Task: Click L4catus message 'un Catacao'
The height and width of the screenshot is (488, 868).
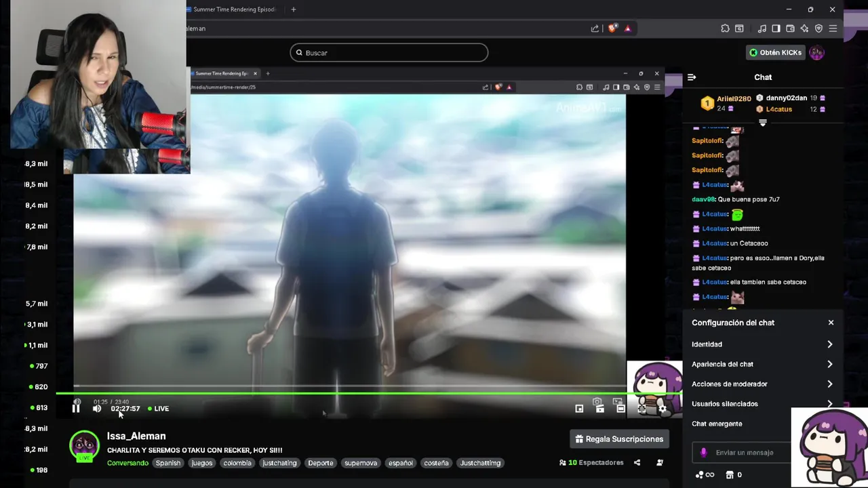Action: pos(749,243)
